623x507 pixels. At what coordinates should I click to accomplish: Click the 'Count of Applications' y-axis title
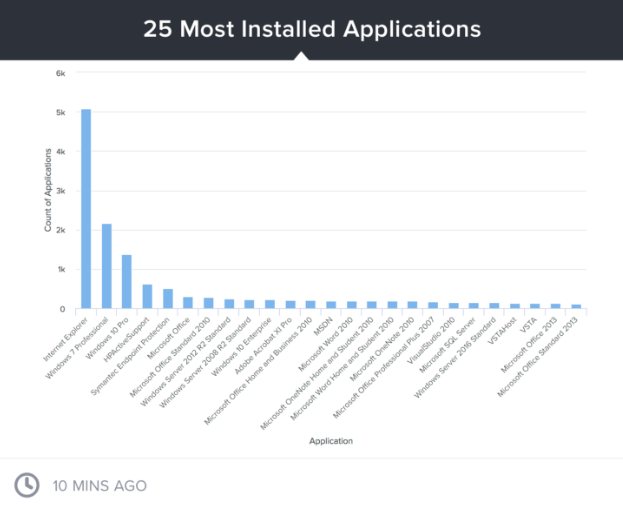48,190
